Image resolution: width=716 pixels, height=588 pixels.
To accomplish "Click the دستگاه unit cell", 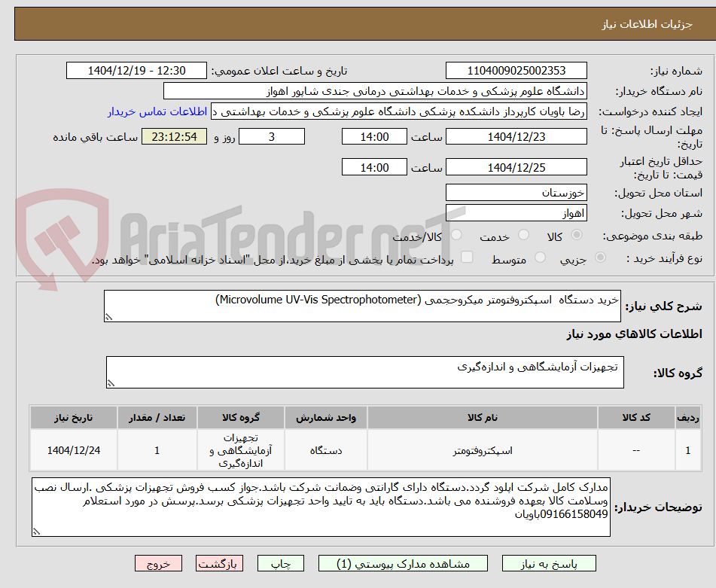I will click(325, 450).
